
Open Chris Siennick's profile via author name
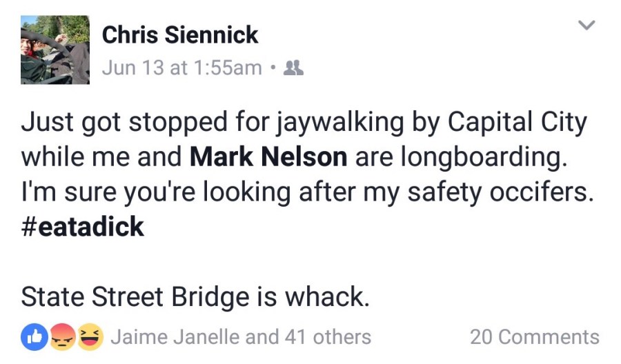180,36
